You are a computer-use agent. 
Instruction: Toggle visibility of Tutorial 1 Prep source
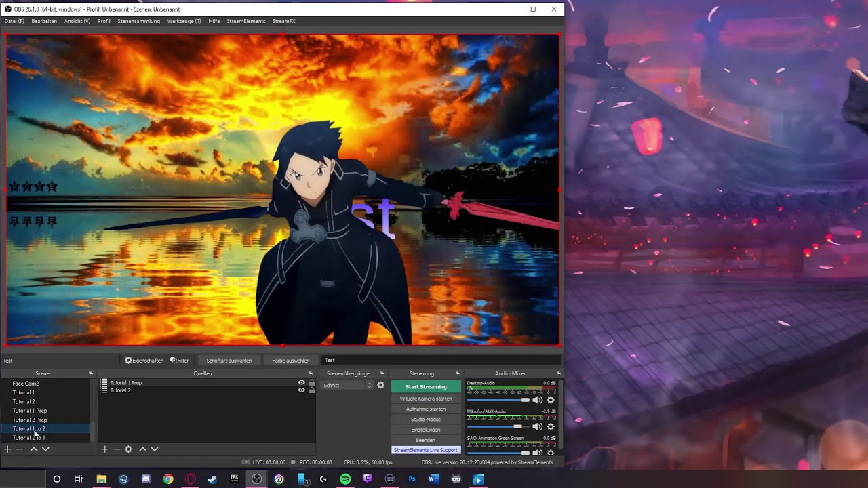click(x=302, y=383)
